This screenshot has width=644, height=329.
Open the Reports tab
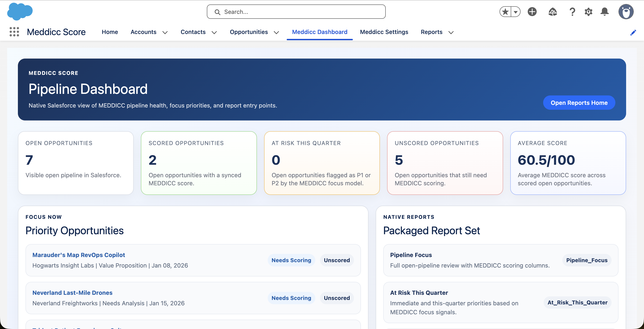(432, 32)
